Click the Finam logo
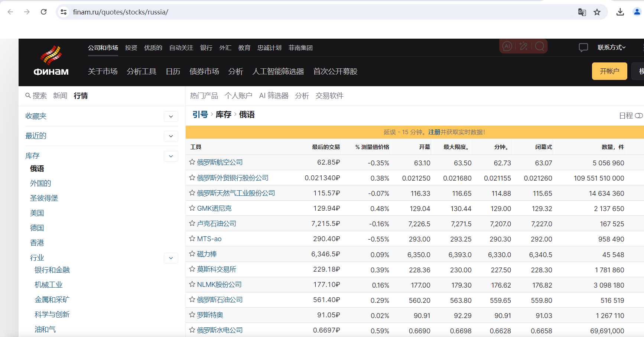The image size is (644, 337). coord(51,61)
